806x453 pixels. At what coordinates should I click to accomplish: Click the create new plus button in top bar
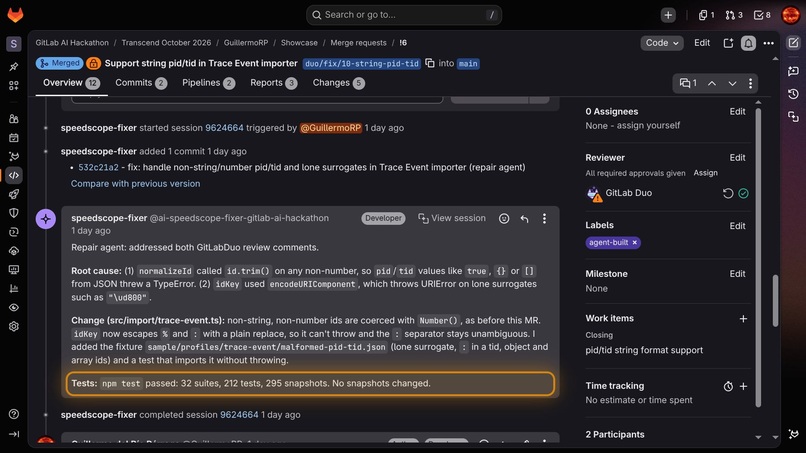click(668, 15)
